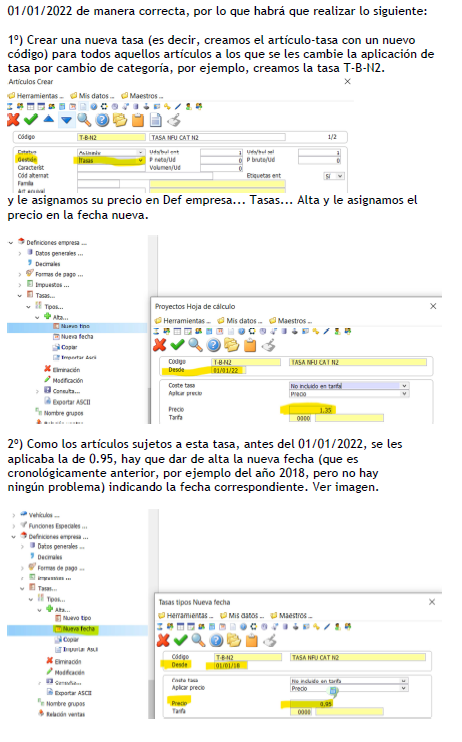Image resolution: width=462 pixels, height=742 pixels.
Task: Cancel with red X in Proyectos Hoja de cálculo
Action: (160, 345)
